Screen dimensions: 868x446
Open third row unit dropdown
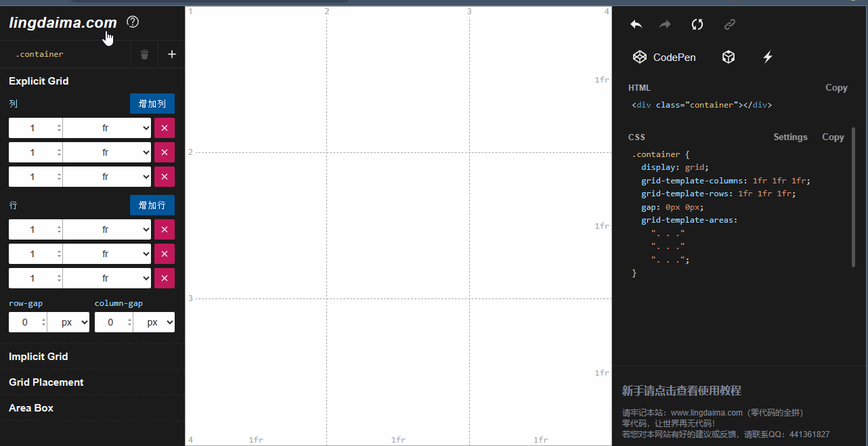[x=107, y=278]
